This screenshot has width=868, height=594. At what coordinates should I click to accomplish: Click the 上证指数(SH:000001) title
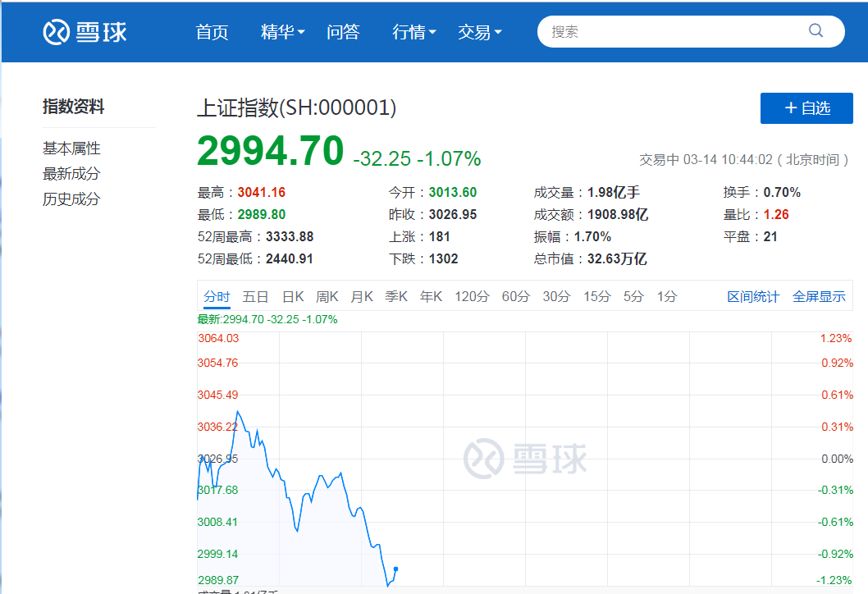point(297,108)
